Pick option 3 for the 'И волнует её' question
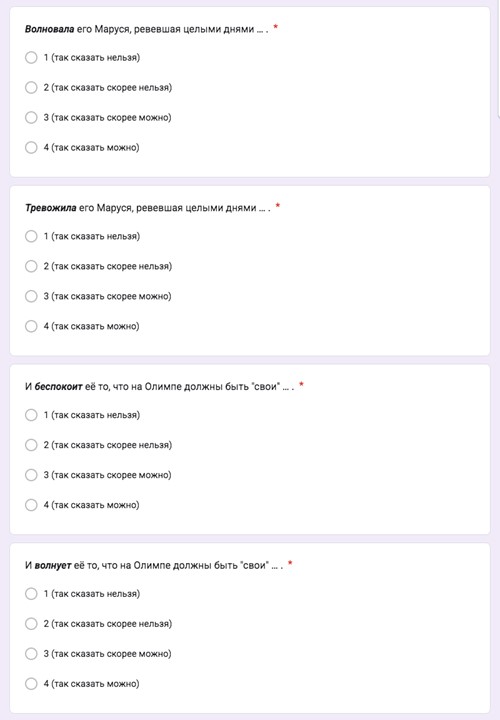500x720 pixels. coord(31,653)
